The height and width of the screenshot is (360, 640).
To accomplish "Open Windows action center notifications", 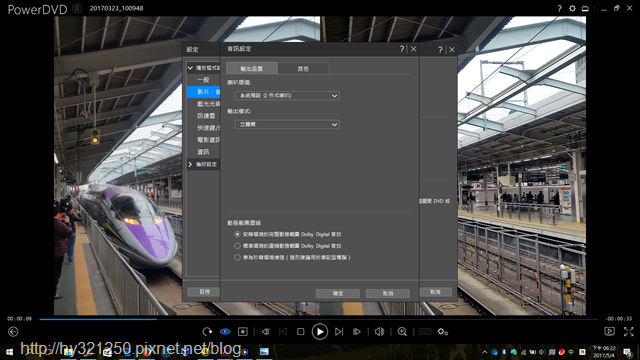I will (627, 352).
